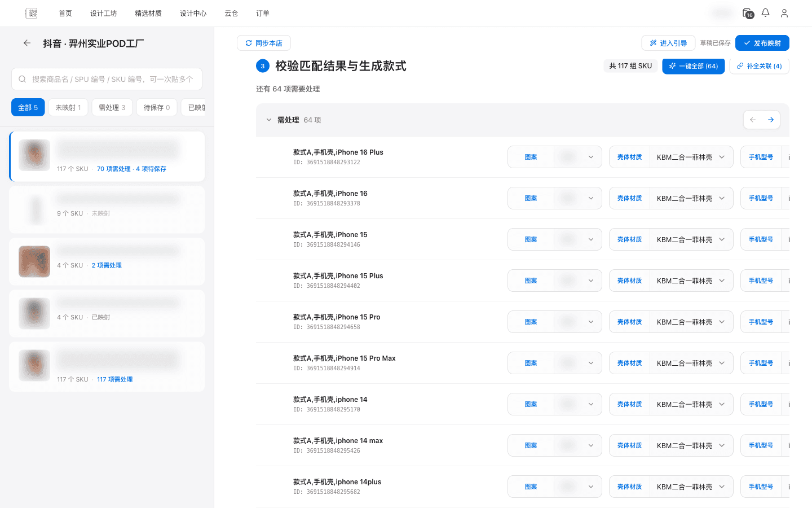This screenshot has width=812, height=508.
Task: Click the step 3 circle badge
Action: pos(262,66)
